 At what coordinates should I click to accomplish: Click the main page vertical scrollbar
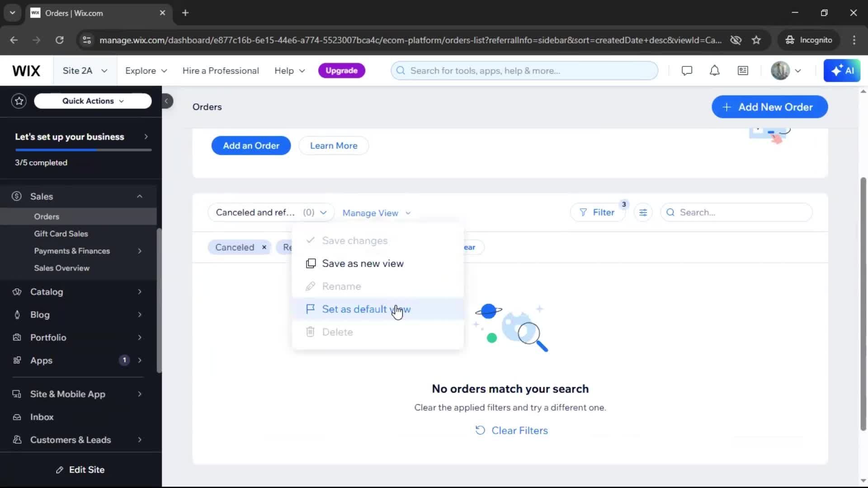pos(863,304)
